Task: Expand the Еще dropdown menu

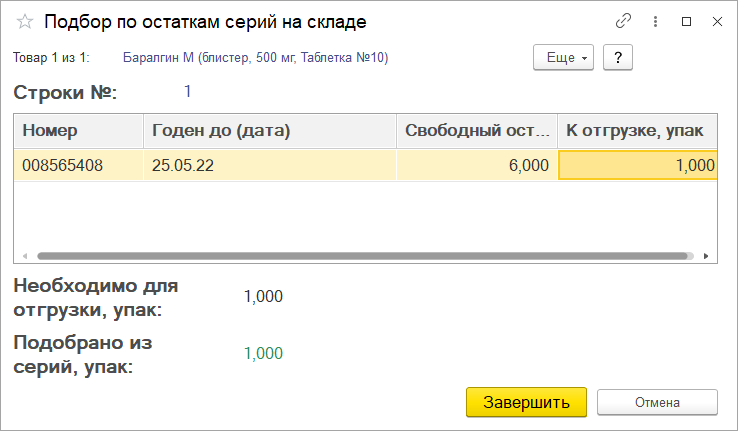Action: tap(563, 57)
